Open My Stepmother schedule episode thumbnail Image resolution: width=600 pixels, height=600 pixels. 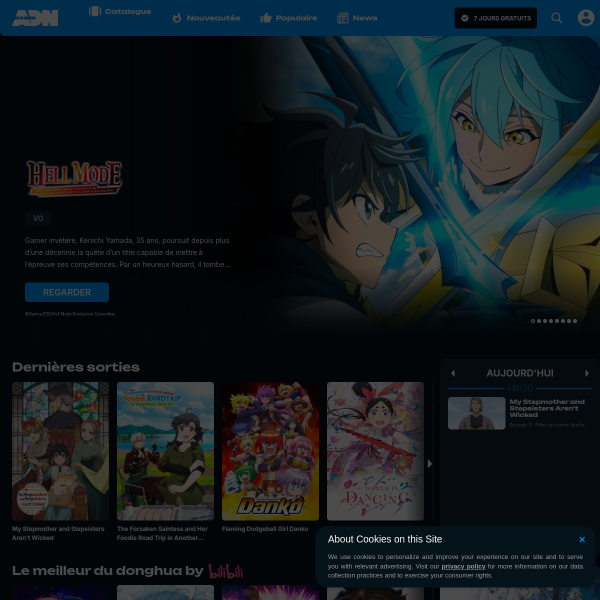[x=476, y=413]
